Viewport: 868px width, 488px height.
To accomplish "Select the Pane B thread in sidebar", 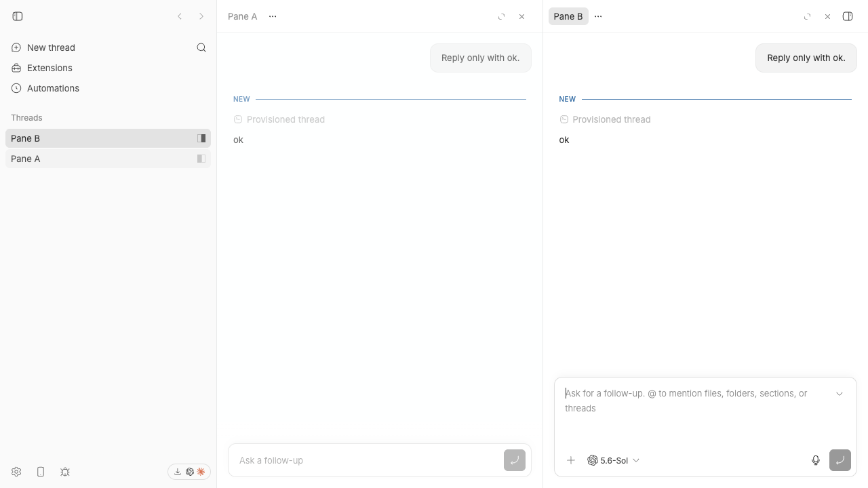I will tap(108, 138).
